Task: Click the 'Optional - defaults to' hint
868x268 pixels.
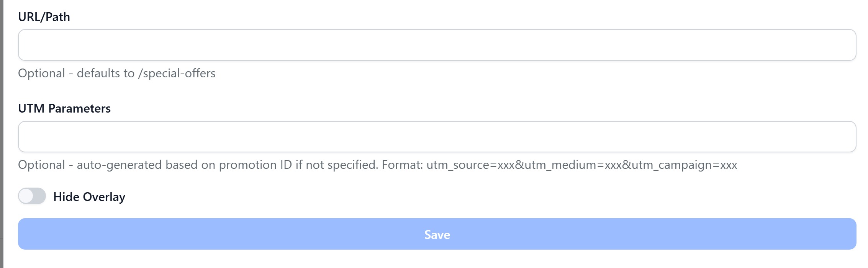Action: pos(77,73)
